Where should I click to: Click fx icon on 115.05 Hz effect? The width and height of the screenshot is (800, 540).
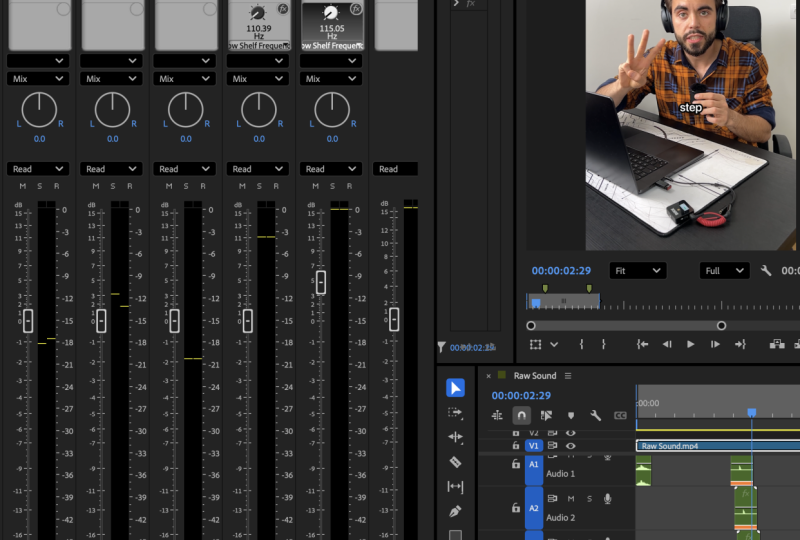coord(356,9)
